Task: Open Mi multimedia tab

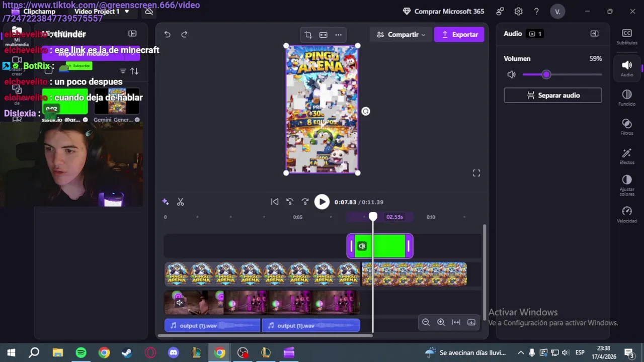Action: point(17,37)
